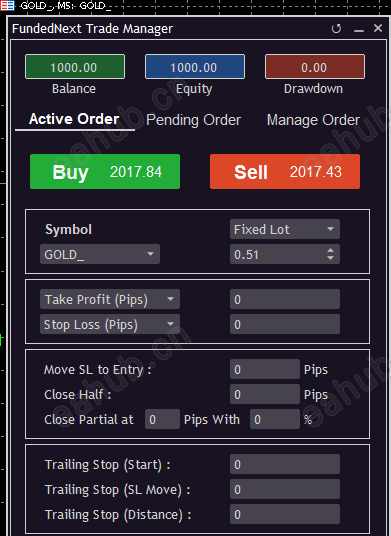Minimize the FundedNext Trade Manager panel

tap(359, 30)
